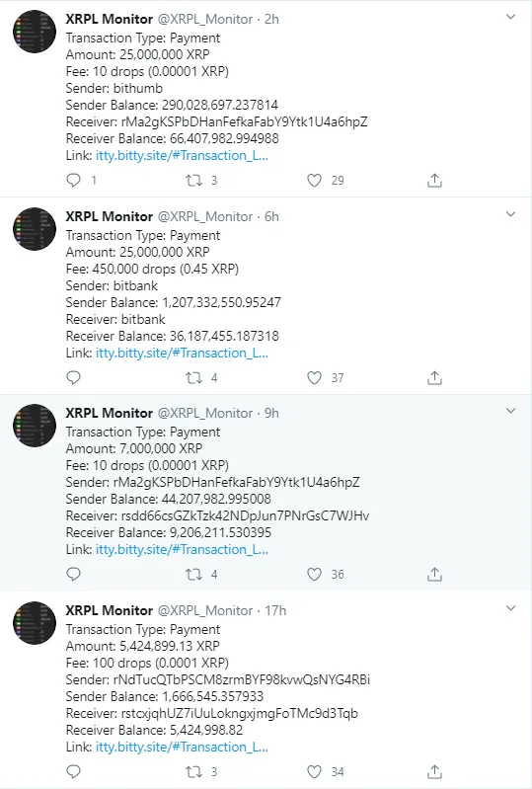Open the transaction link in the 17h tweet

(x=182, y=747)
